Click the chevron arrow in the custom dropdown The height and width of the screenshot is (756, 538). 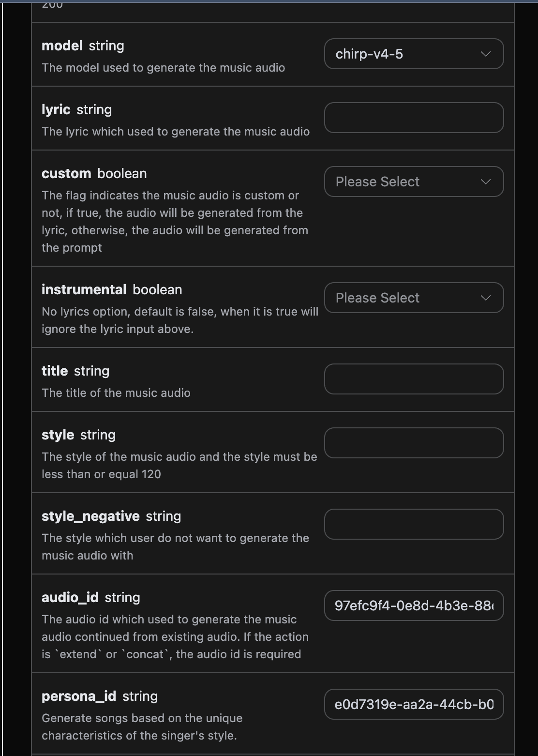[486, 181]
